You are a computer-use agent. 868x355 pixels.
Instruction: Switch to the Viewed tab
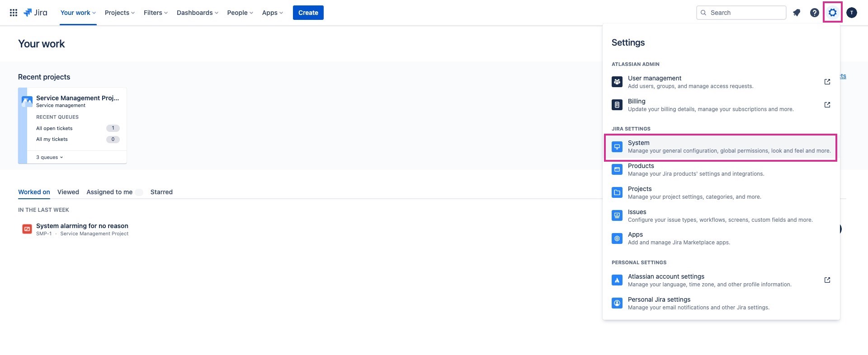pos(68,192)
